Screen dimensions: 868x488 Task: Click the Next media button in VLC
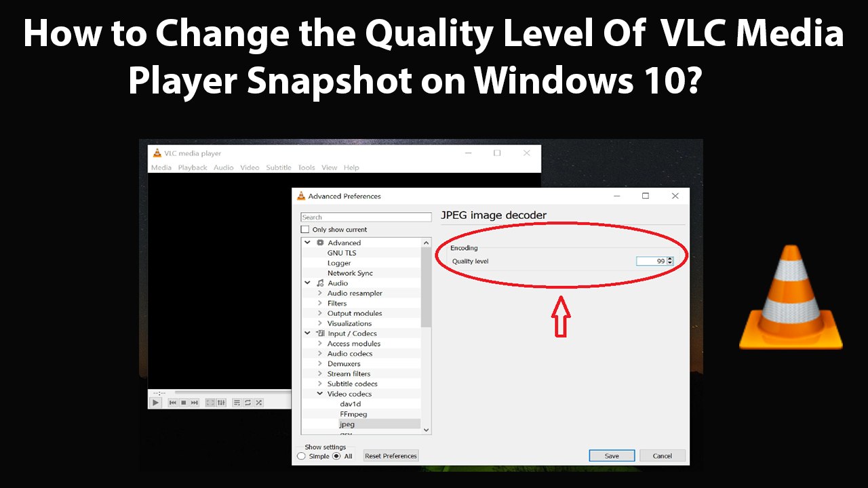(x=195, y=403)
